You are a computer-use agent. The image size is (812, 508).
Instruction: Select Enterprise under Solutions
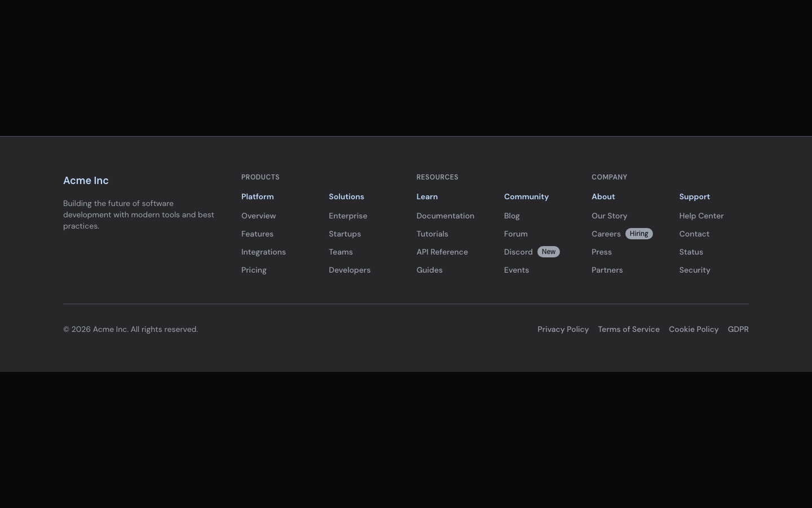coord(348,216)
